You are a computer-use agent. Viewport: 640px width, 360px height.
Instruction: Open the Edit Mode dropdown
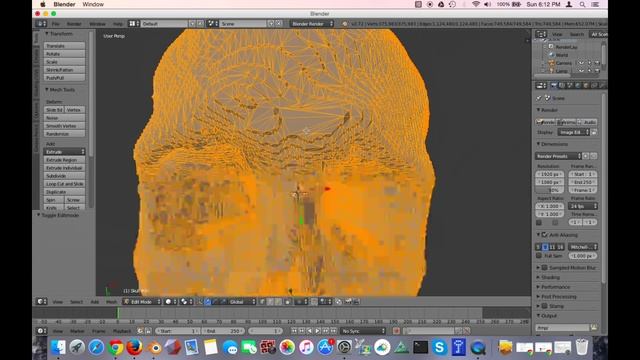[142, 302]
